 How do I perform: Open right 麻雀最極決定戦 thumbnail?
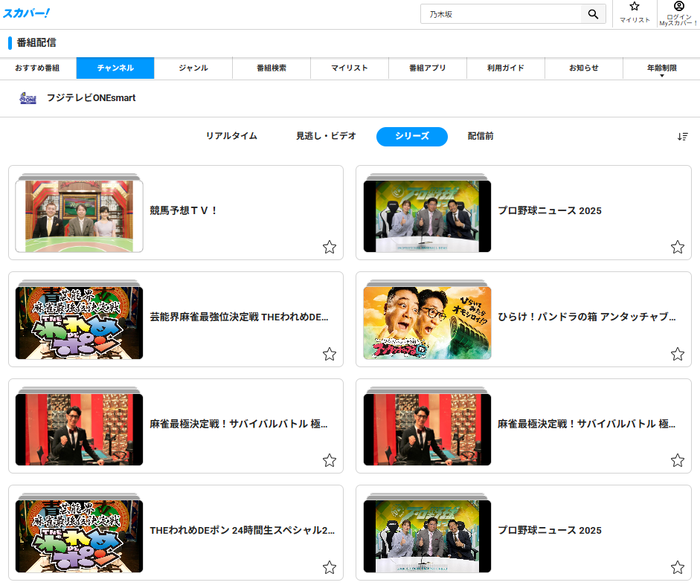[x=427, y=429]
